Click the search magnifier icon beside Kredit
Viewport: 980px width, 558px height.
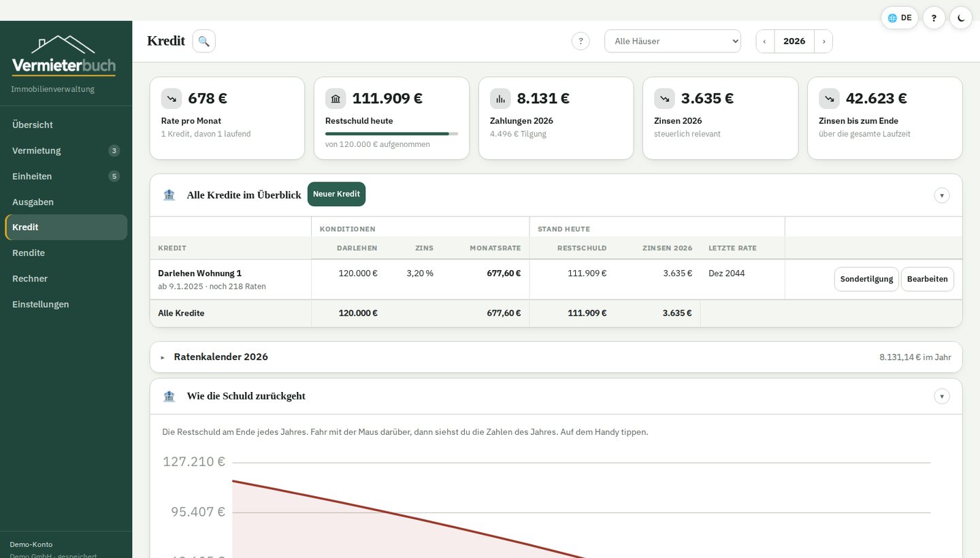[x=204, y=41]
